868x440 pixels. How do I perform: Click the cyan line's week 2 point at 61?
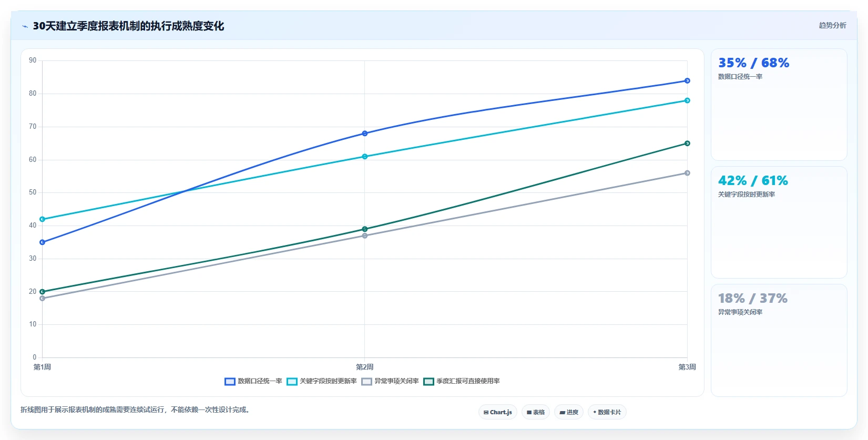coord(365,157)
